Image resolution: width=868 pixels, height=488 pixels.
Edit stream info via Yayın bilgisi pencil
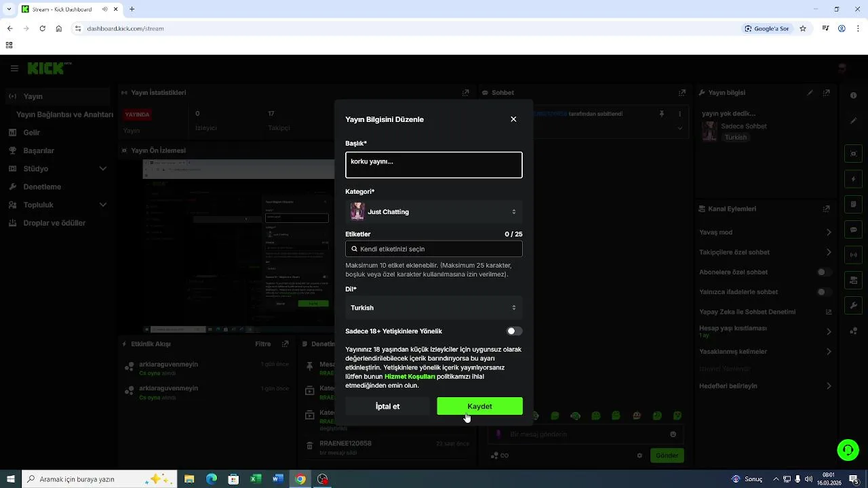(810, 93)
